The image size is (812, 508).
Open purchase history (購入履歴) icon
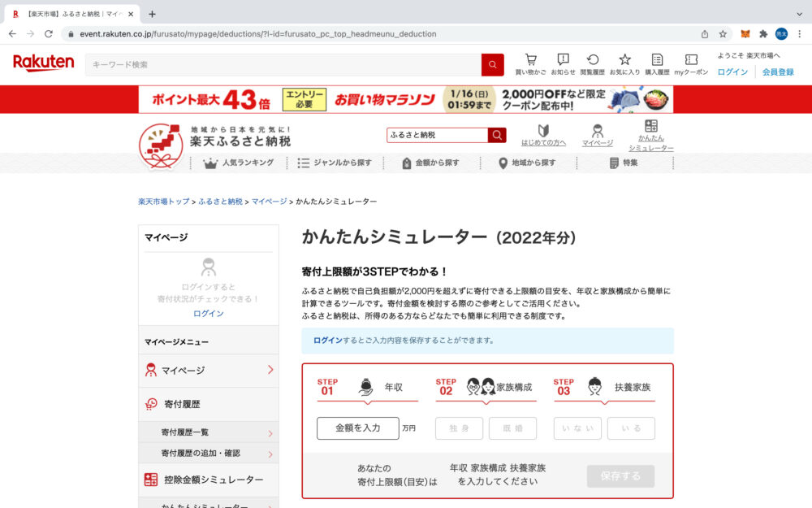tap(657, 65)
